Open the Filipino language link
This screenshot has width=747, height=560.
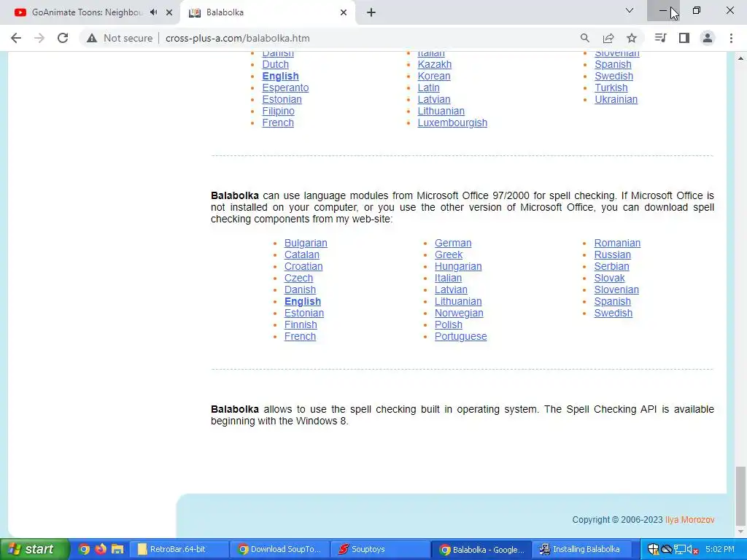[x=278, y=111]
